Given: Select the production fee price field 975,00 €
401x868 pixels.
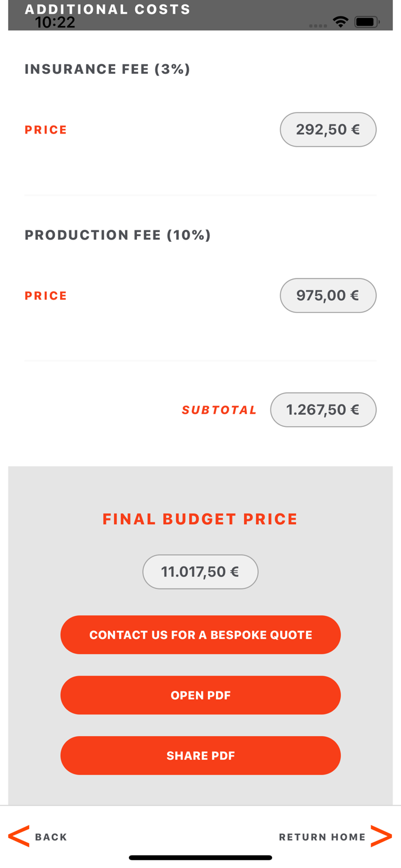Looking at the screenshot, I should (328, 296).
